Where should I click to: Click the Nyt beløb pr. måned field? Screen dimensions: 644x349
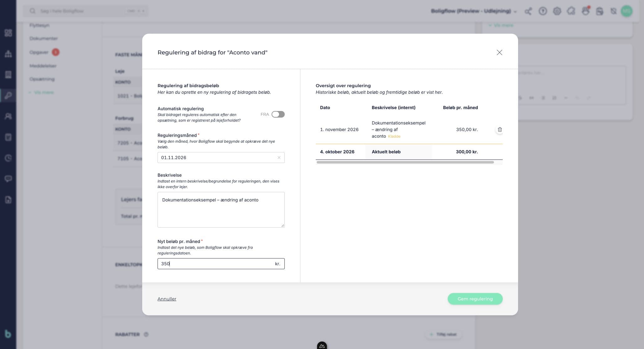coord(221,264)
